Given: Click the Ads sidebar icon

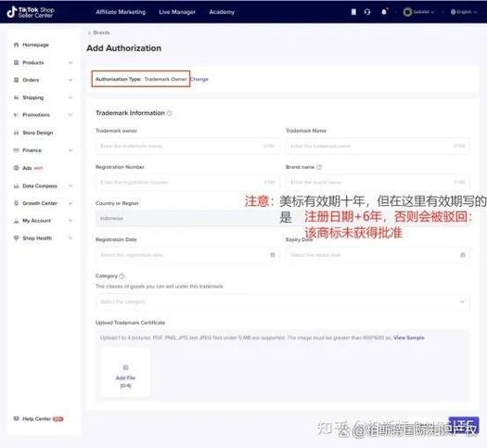Looking at the screenshot, I should coord(16,168).
